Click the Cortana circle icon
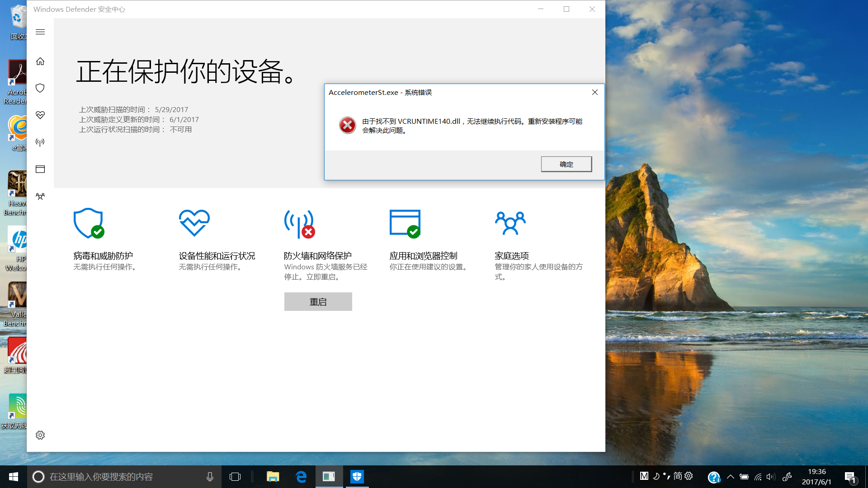This screenshot has width=868, height=488. click(x=38, y=477)
